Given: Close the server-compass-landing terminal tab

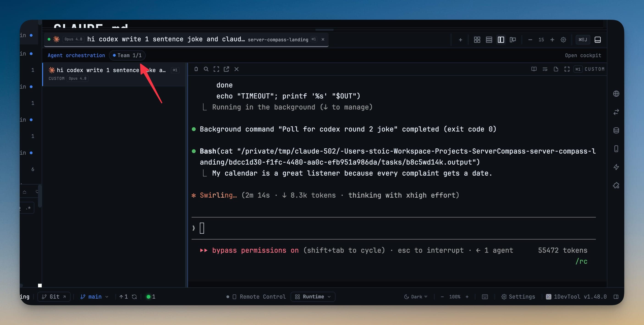Looking at the screenshot, I should point(323,39).
